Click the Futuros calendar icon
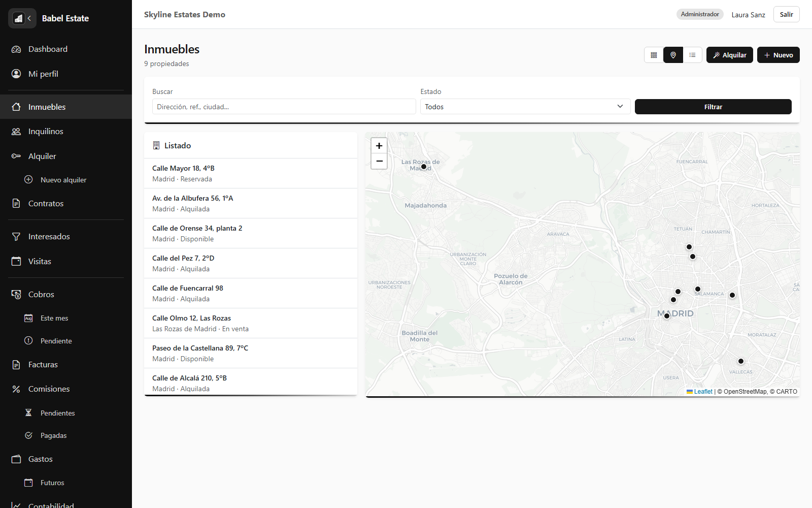Screen dimensions: 812x508 [x=29, y=483]
